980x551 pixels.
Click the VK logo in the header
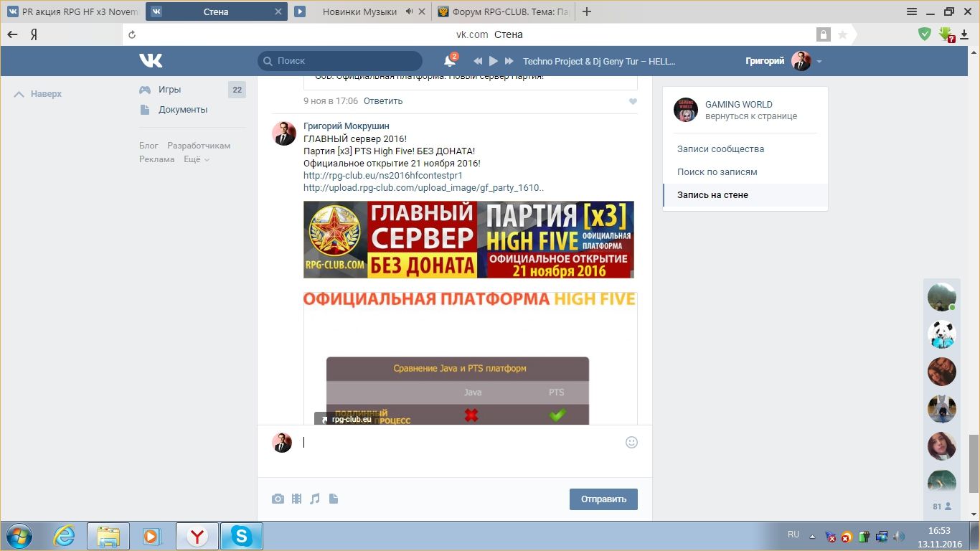pos(151,61)
